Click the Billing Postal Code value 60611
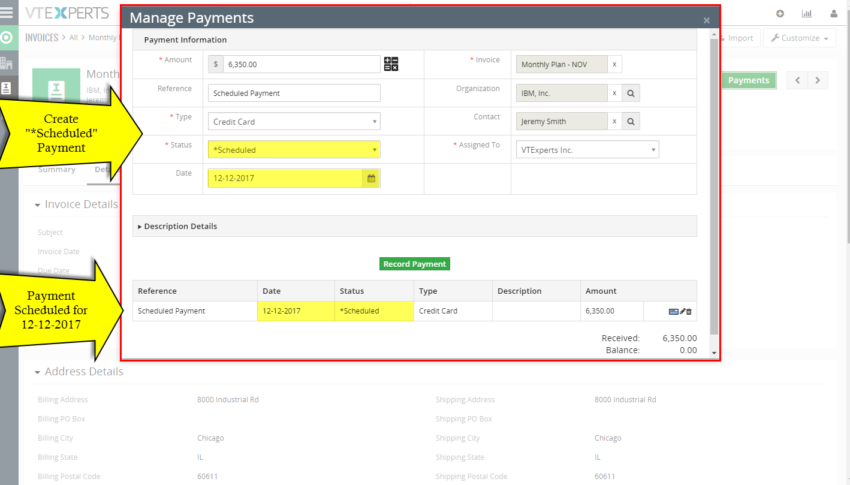 (x=207, y=476)
